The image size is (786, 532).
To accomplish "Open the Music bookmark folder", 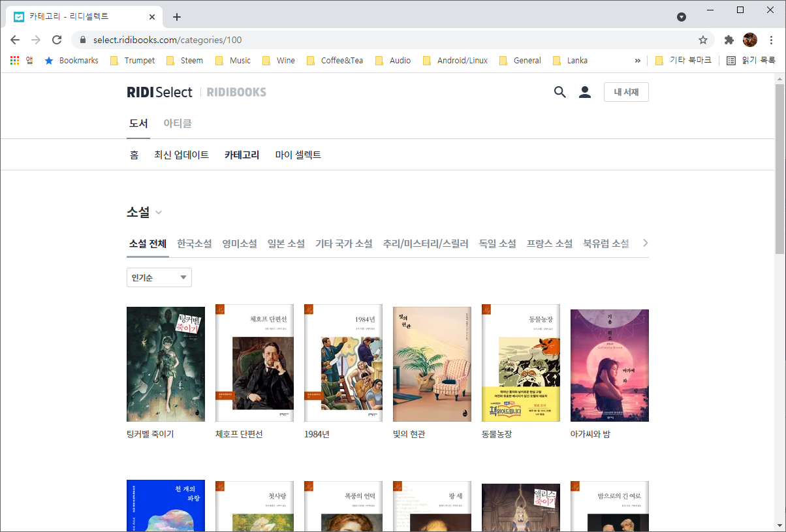I will click(x=233, y=61).
